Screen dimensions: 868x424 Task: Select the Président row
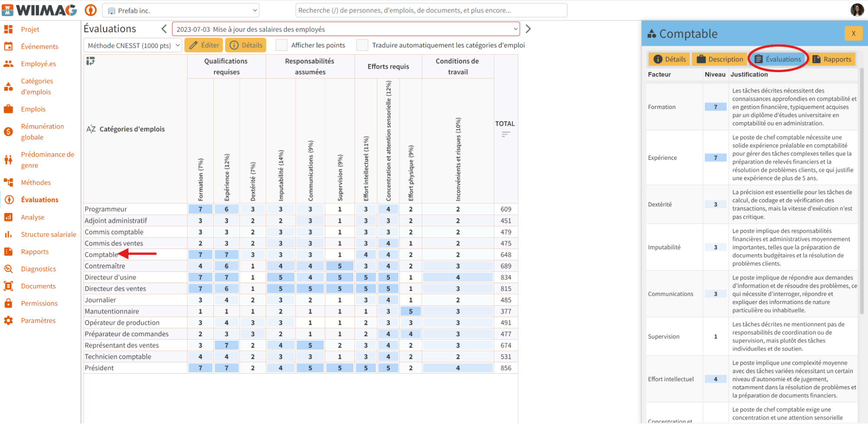click(300, 368)
